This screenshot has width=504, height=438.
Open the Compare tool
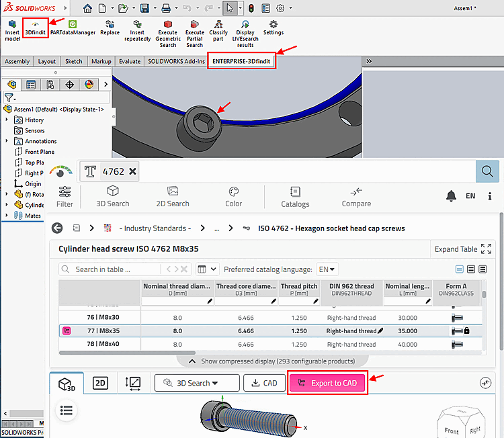pyautogui.click(x=356, y=197)
